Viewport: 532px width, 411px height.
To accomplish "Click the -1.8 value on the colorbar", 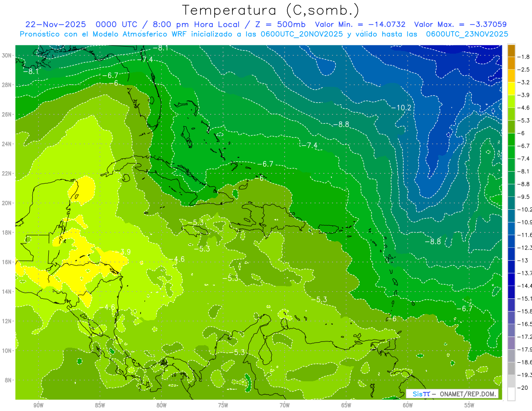I will click(x=524, y=57).
